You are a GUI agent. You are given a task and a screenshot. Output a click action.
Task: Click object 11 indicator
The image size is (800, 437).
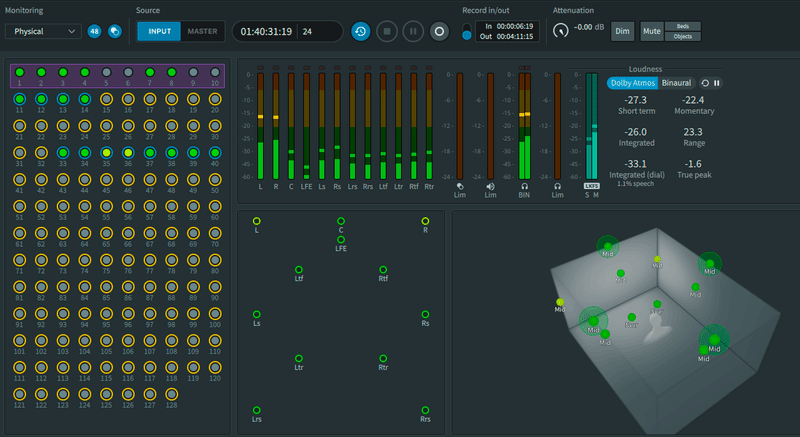(x=19, y=99)
